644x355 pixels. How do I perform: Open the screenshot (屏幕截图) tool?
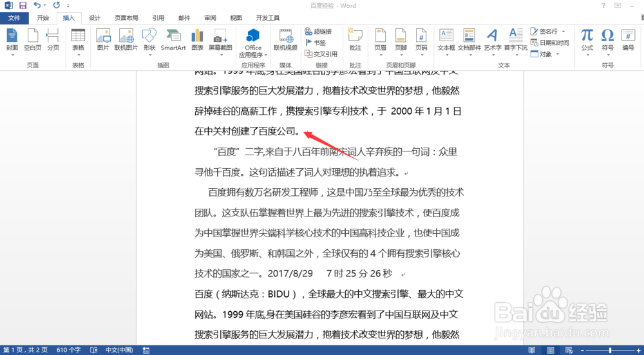(x=220, y=40)
